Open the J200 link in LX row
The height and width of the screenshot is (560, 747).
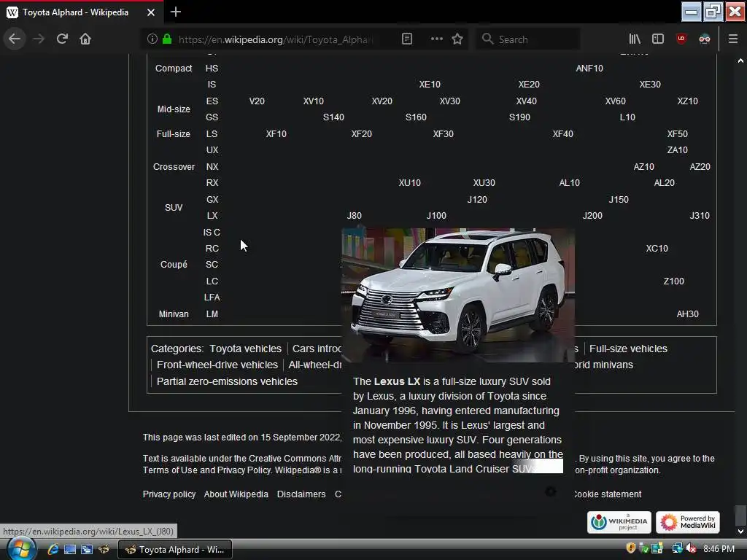(592, 216)
